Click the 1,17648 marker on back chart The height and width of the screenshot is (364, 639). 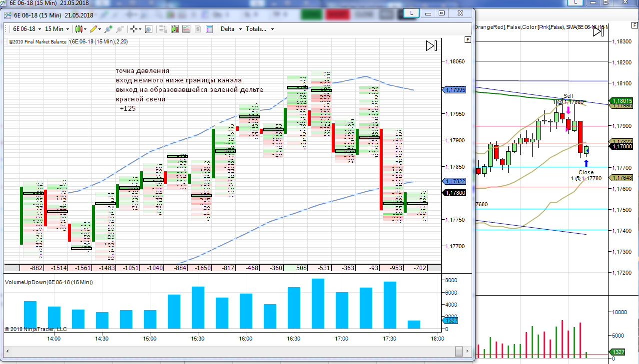(622, 178)
